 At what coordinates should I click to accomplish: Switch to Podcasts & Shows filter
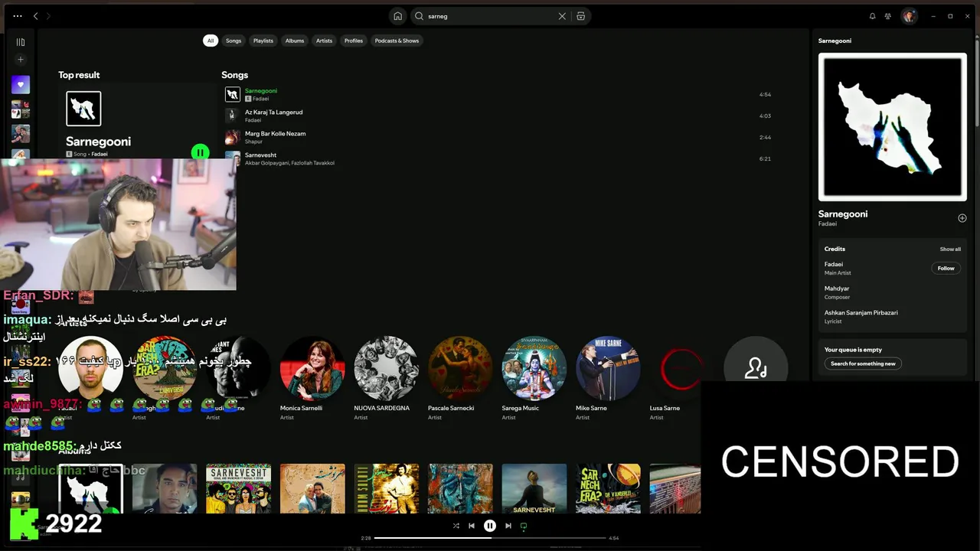coord(397,41)
